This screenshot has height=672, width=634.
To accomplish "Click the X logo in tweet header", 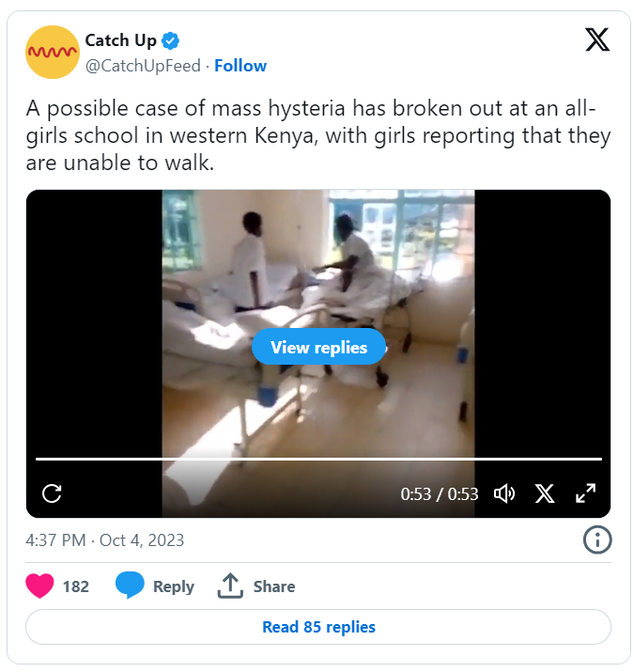I will 597,39.
